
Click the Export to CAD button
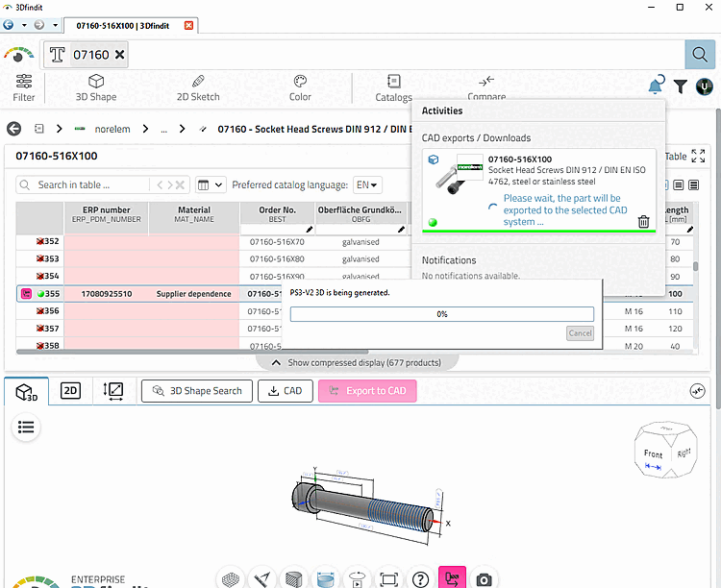pyautogui.click(x=367, y=391)
